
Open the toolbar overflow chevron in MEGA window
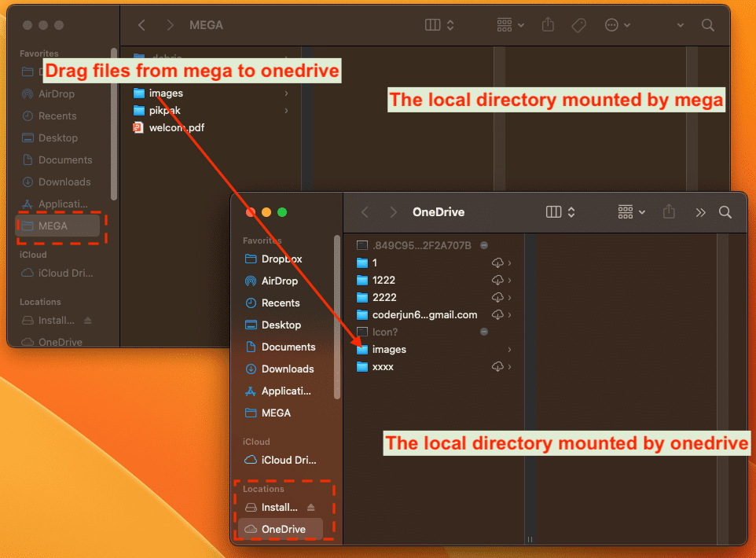click(680, 25)
